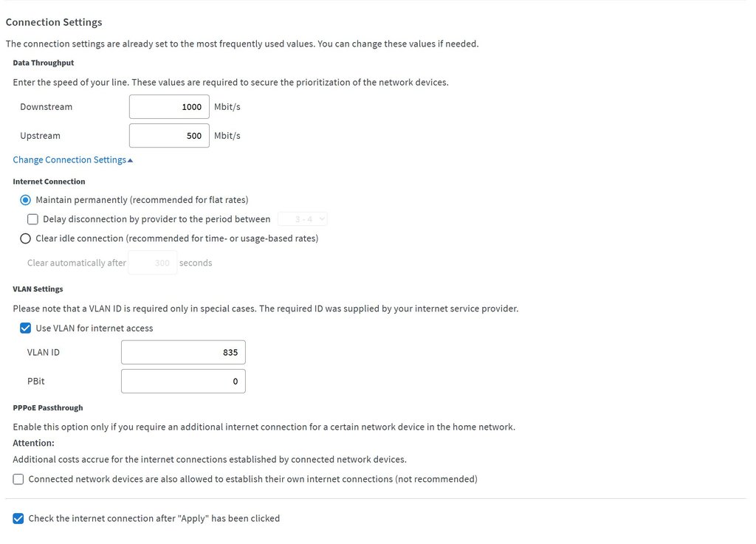Click the idle timeout seconds field
This screenshot has height=544, width=756.
coord(152,263)
